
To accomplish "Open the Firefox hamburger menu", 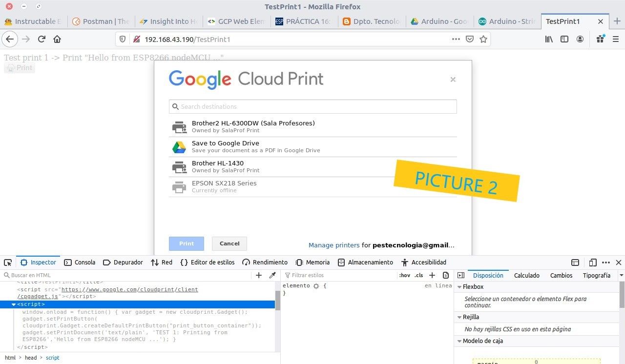I will 615,39.
